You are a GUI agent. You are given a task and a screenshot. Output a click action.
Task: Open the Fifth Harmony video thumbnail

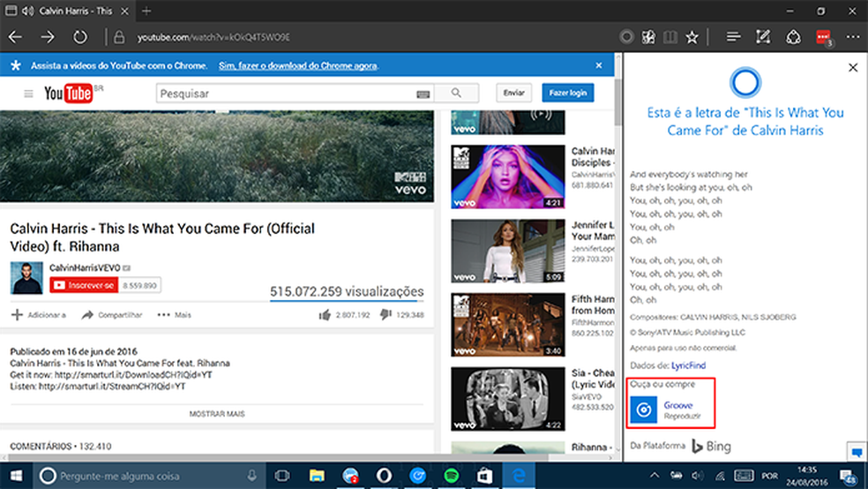tap(507, 325)
